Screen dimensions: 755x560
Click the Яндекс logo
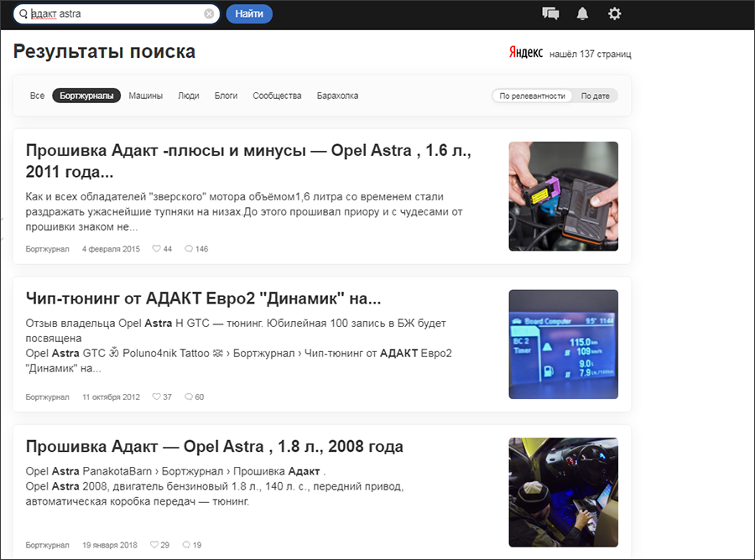point(526,53)
